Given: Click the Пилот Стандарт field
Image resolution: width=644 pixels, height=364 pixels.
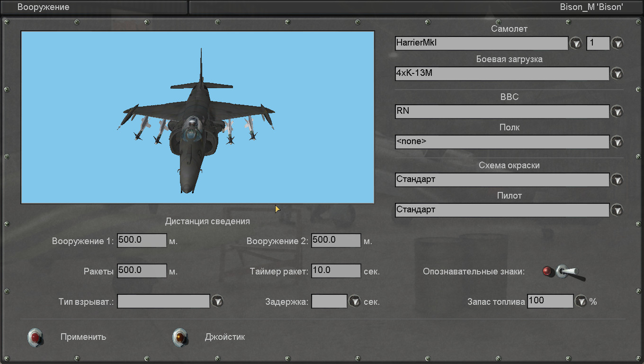Looking at the screenshot, I should [502, 210].
